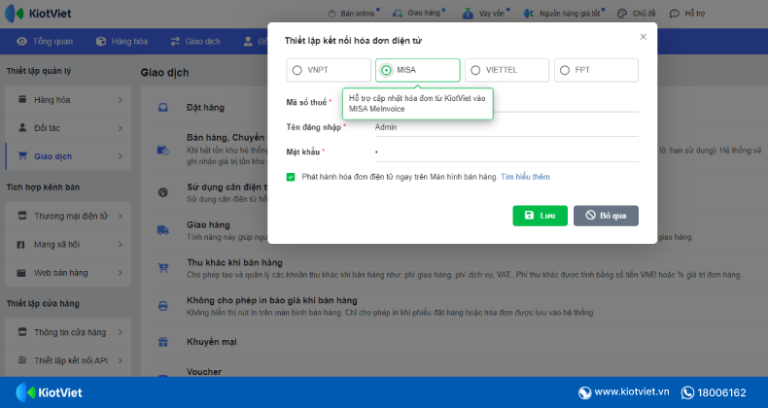Select the FPT radio option
This screenshot has height=408, width=768.
click(x=565, y=70)
